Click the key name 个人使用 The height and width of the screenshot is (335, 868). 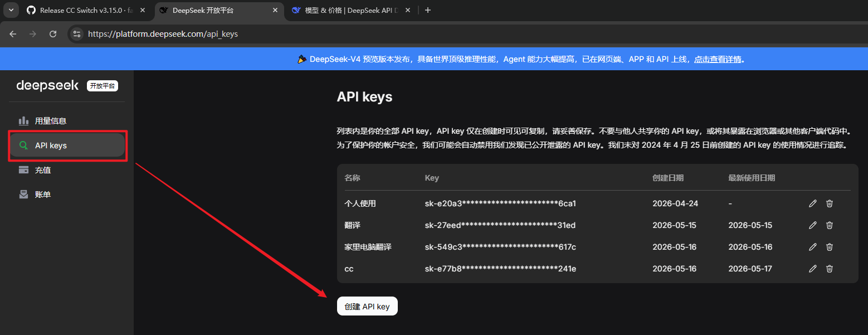click(x=360, y=203)
